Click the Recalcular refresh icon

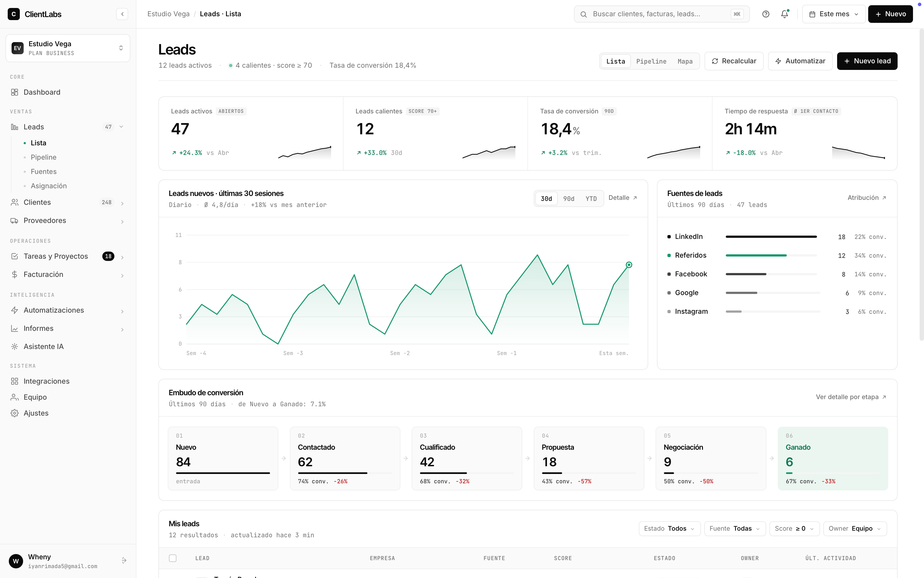715,61
